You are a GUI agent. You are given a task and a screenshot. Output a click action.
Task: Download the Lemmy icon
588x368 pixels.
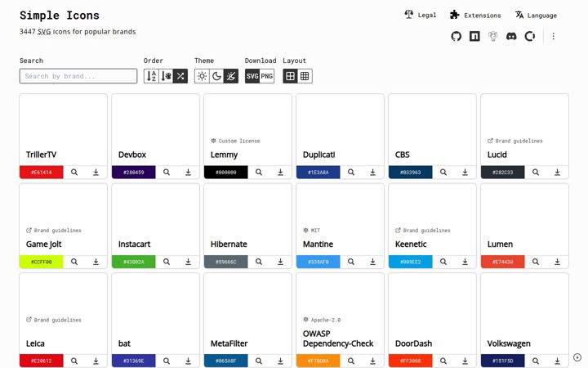280,173
